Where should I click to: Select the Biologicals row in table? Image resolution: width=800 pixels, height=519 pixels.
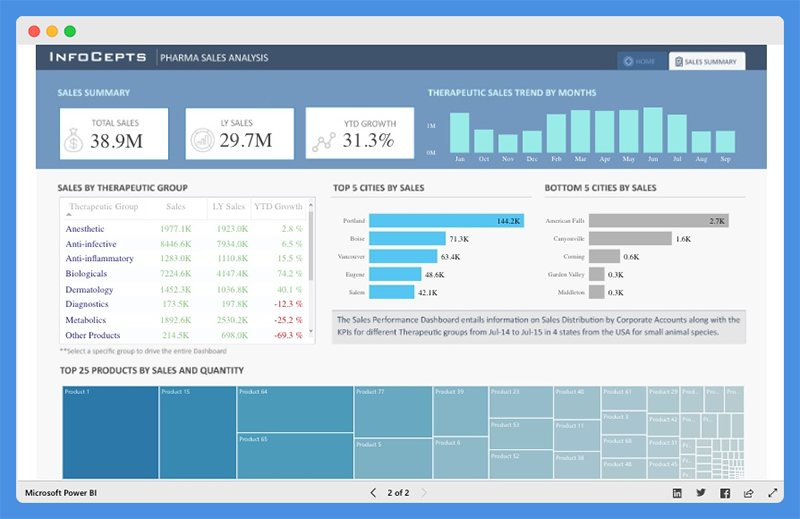(86, 274)
